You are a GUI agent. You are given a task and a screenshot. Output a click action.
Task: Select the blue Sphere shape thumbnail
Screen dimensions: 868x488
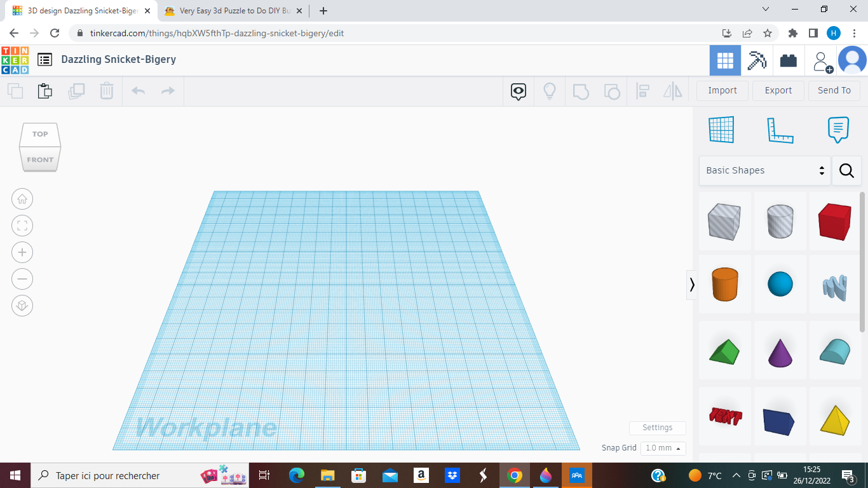pos(780,285)
